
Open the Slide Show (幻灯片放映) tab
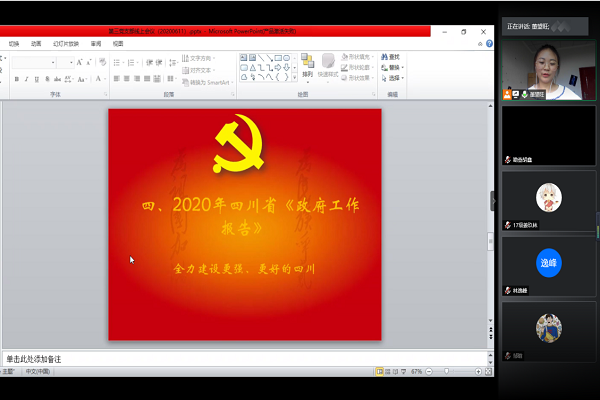click(67, 44)
